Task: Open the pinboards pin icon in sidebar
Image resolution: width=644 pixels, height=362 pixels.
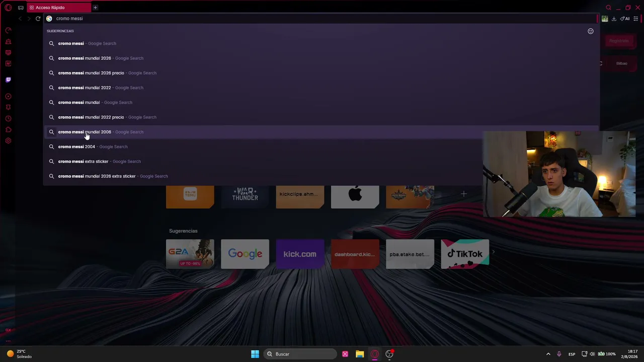Action: click(8, 108)
